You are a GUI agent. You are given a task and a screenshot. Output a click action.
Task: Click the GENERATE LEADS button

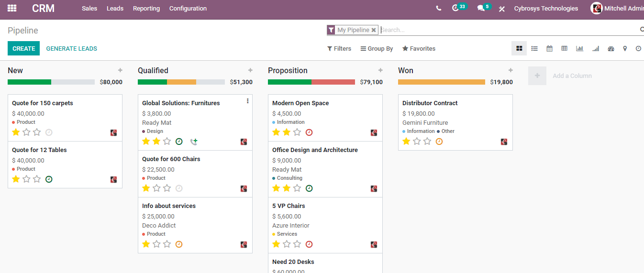[x=72, y=48]
